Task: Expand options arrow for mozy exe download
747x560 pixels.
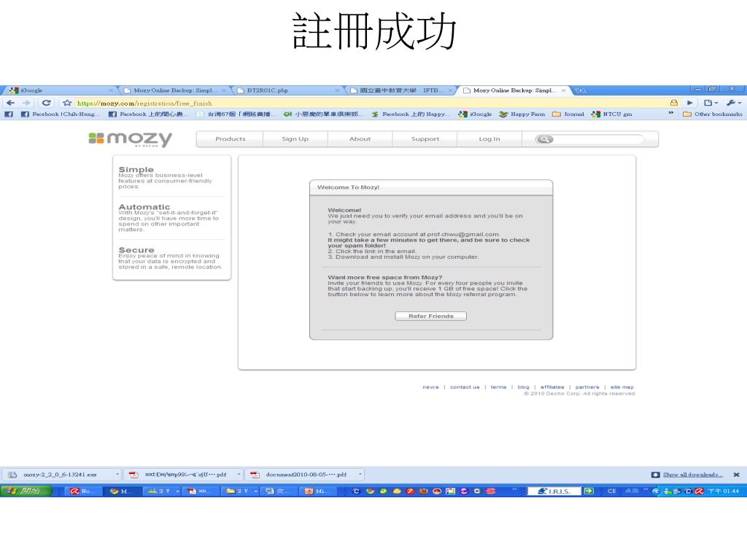Action: click(117, 475)
